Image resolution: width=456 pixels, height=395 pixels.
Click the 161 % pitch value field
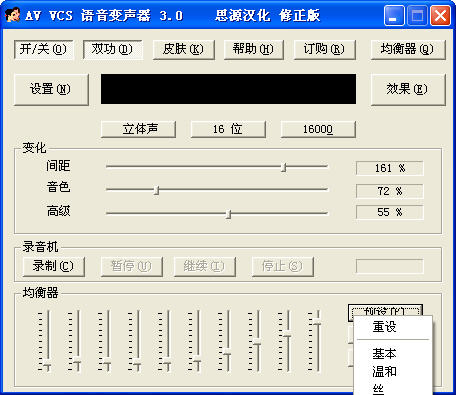pos(390,168)
